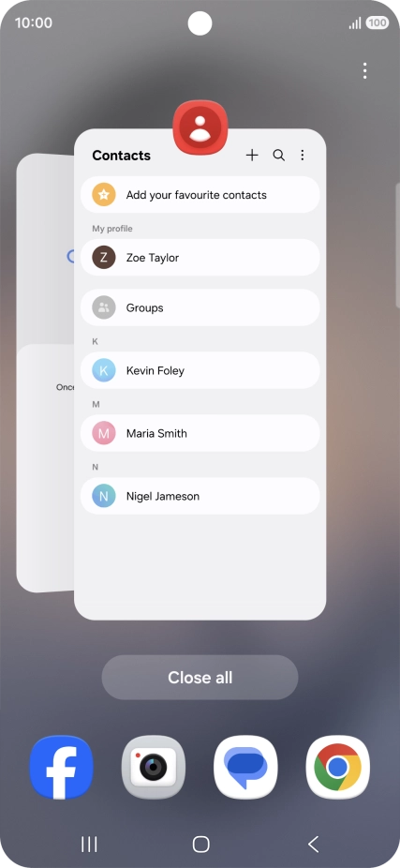Tap the Back navigation arrow
The image size is (400, 868).
(x=313, y=845)
